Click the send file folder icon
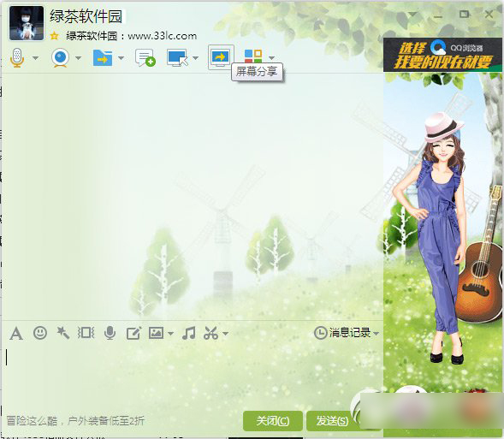The width and height of the screenshot is (504, 439). click(x=103, y=58)
